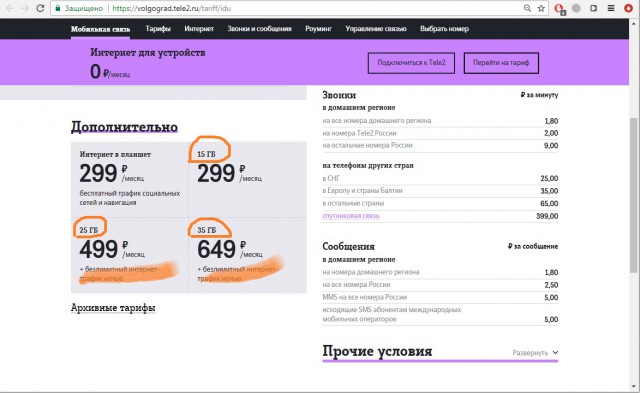Open the Мобильная связь tab

tap(100, 29)
